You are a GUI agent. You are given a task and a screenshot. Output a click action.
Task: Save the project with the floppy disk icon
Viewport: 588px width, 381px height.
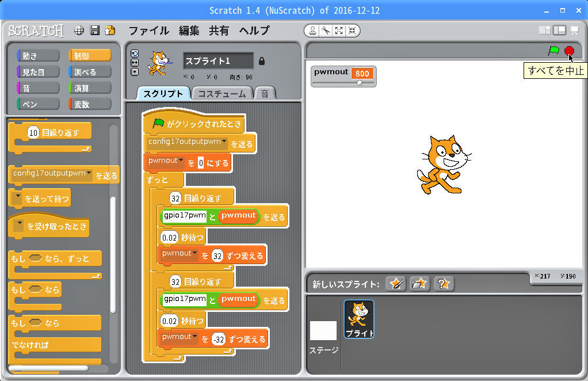click(95, 31)
